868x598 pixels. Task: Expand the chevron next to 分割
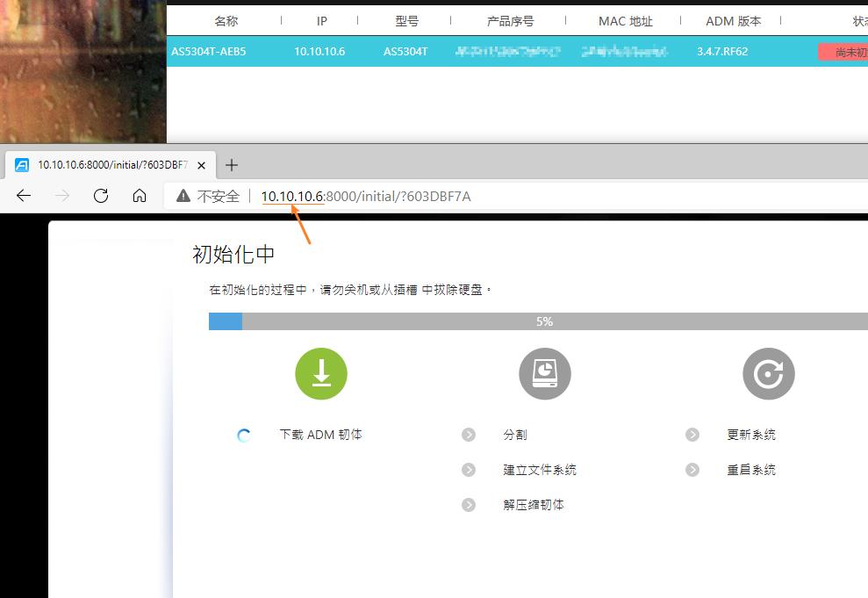467,434
